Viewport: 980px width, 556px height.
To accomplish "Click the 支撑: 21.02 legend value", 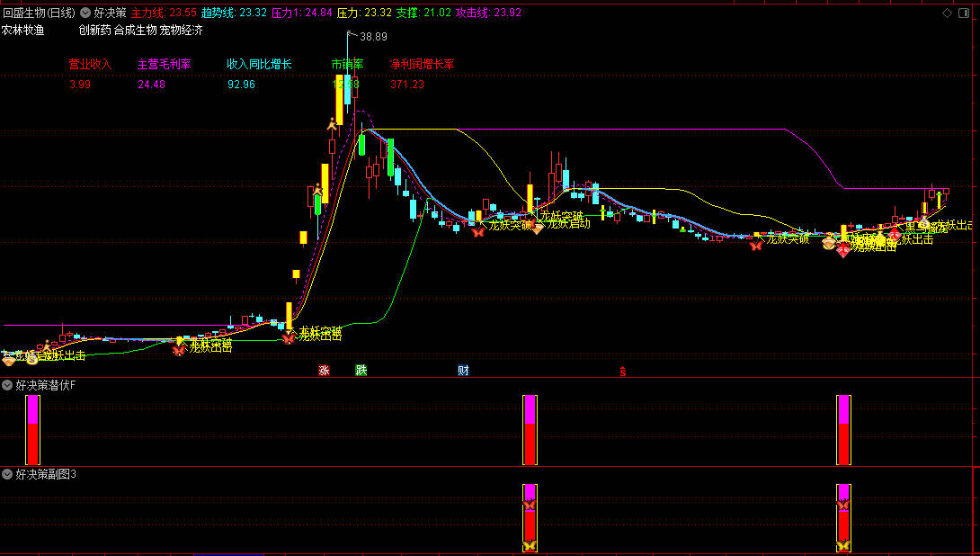I will (x=423, y=13).
